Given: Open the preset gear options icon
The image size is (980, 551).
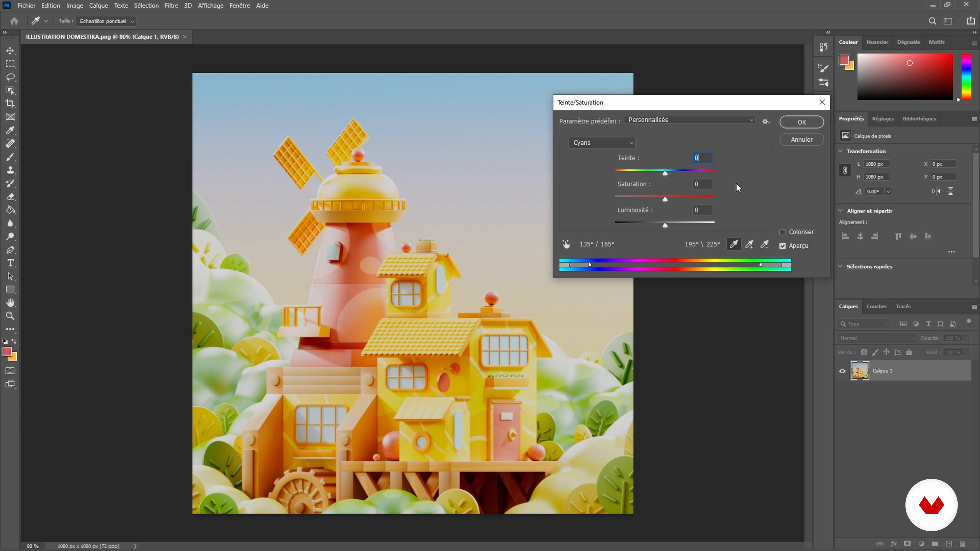Looking at the screenshot, I should (x=766, y=122).
